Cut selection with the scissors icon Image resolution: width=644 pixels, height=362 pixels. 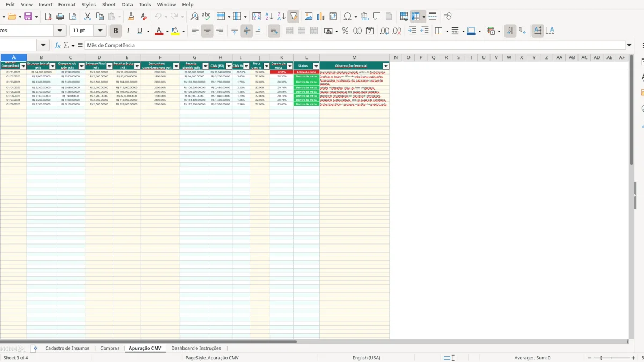tap(87, 17)
